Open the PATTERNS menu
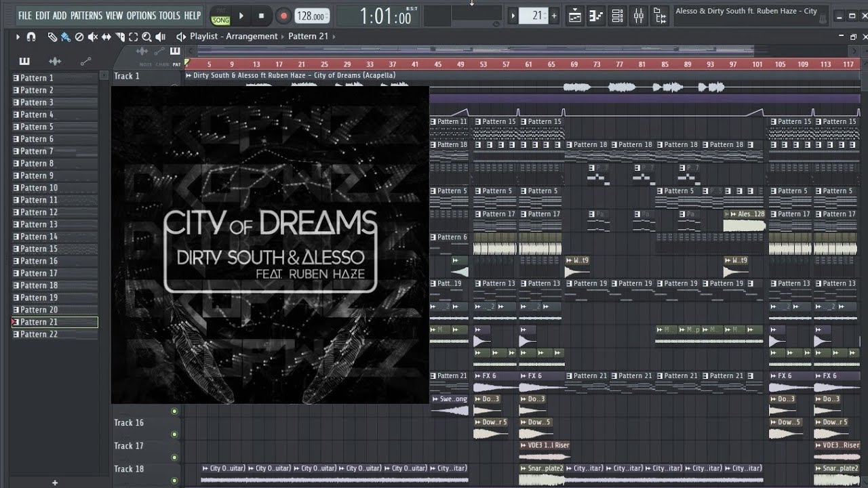Image resolution: width=868 pixels, height=488 pixels. click(87, 15)
